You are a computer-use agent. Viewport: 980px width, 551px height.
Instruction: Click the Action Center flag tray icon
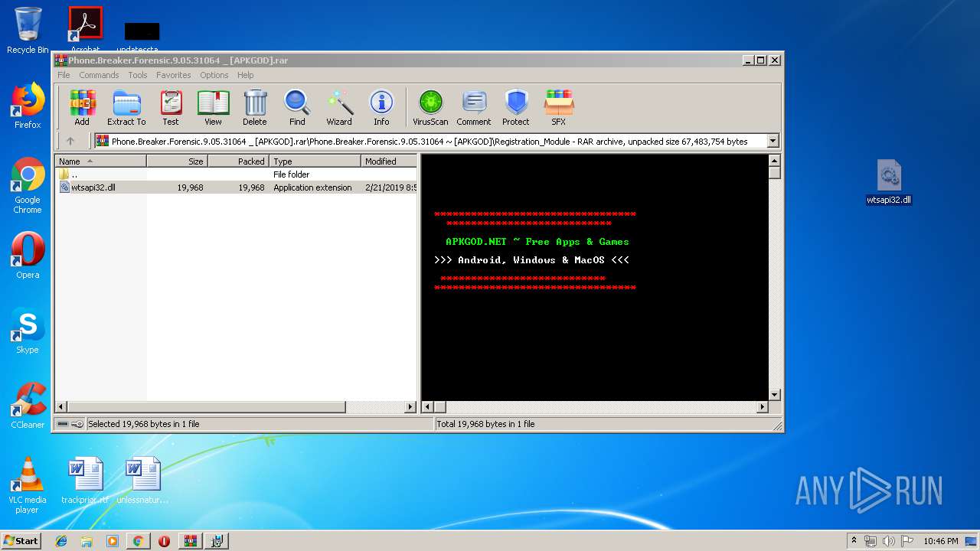point(906,541)
